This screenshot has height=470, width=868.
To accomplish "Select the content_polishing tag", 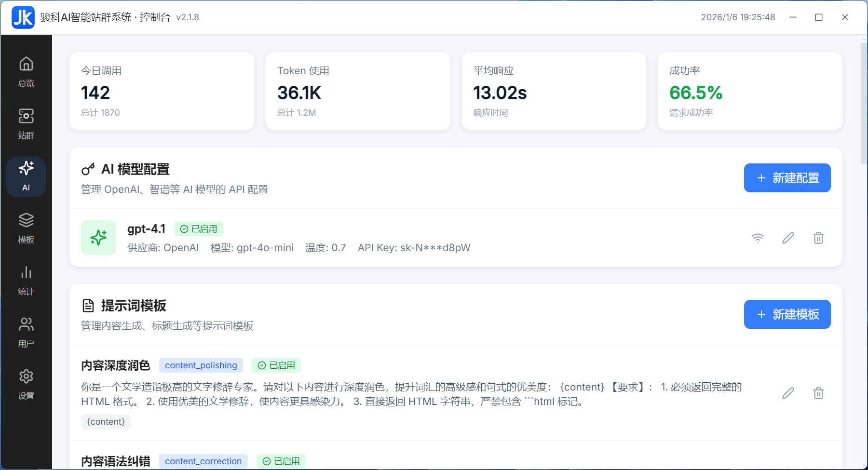I will pos(201,365).
